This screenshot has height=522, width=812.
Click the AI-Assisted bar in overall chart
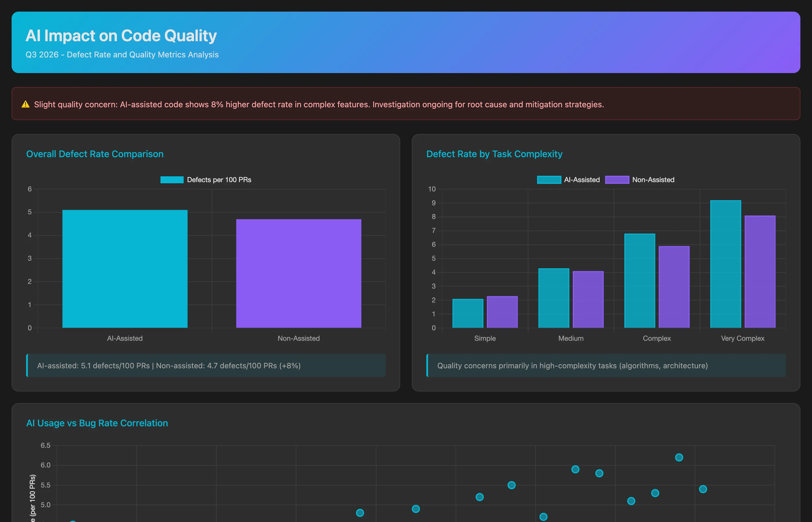[125, 269]
